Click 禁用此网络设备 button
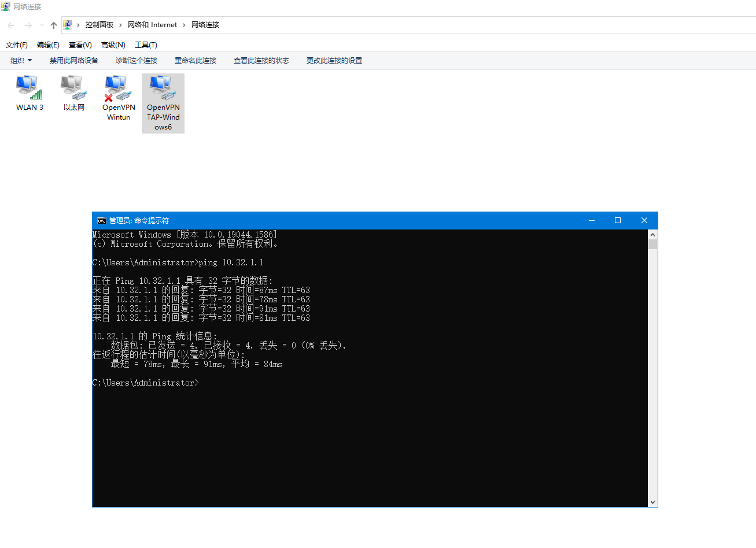 point(74,61)
